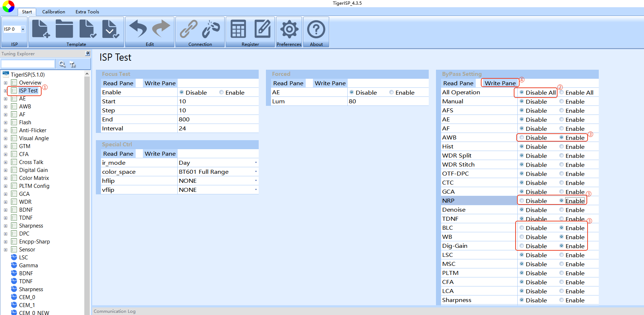This screenshot has height=315, width=644.
Task: Open Preferences gear icon
Action: point(289,29)
